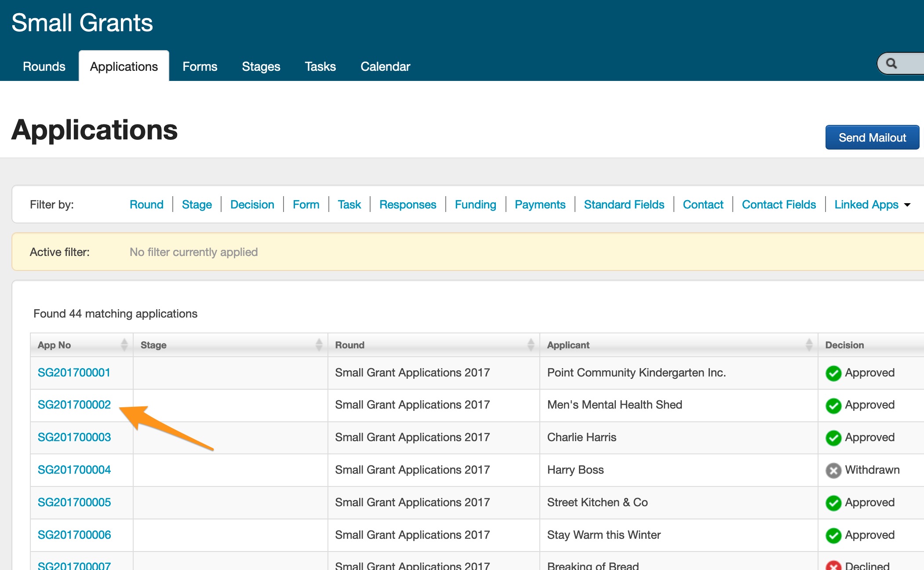Click Approved checkmark icon for Charlie Harris row

point(833,438)
